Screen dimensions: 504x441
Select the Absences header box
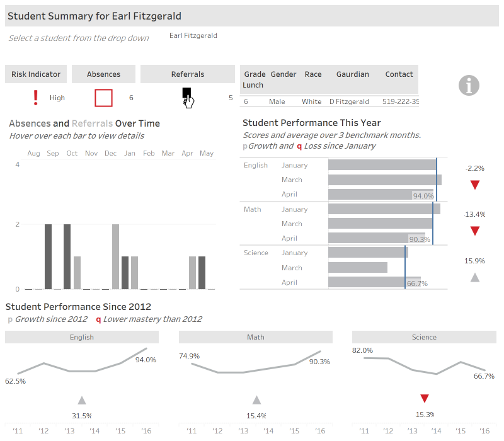pos(103,74)
